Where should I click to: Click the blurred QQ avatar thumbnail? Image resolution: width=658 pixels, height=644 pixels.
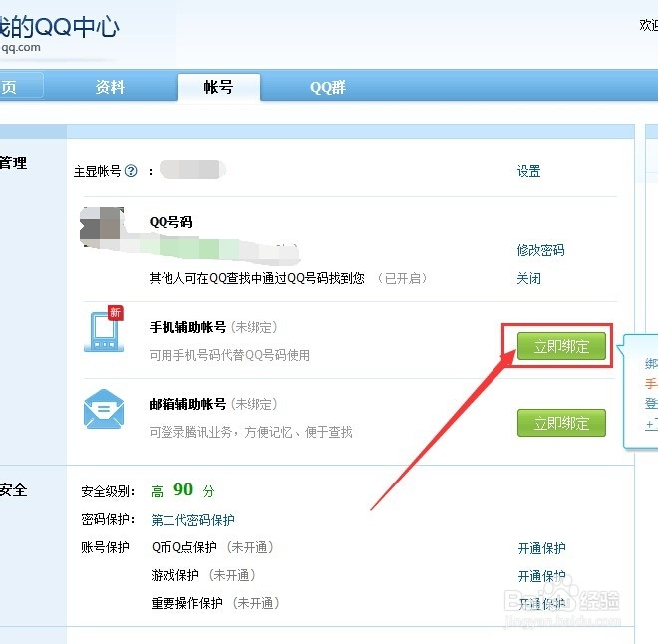(102, 227)
